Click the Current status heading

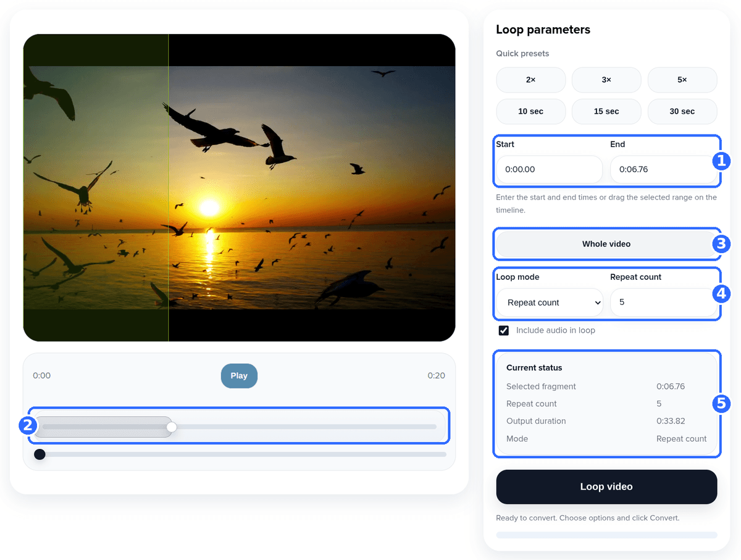click(x=534, y=367)
